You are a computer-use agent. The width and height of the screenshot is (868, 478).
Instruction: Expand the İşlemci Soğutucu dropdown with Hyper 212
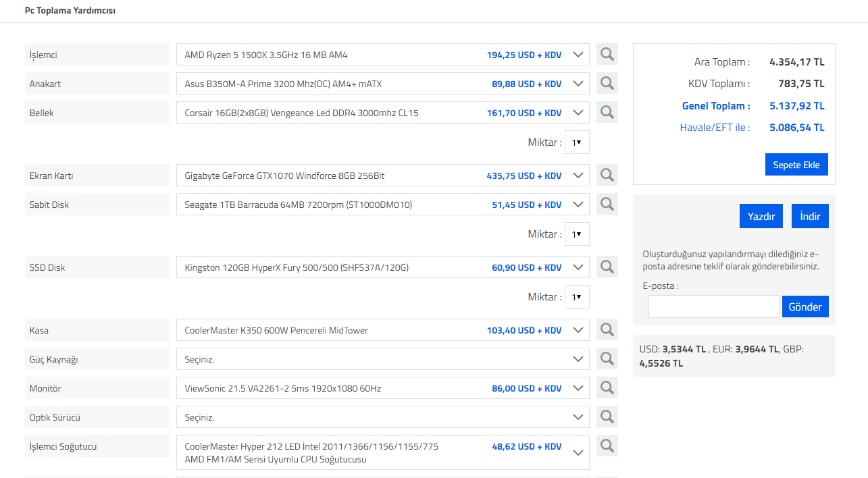pyautogui.click(x=382, y=452)
